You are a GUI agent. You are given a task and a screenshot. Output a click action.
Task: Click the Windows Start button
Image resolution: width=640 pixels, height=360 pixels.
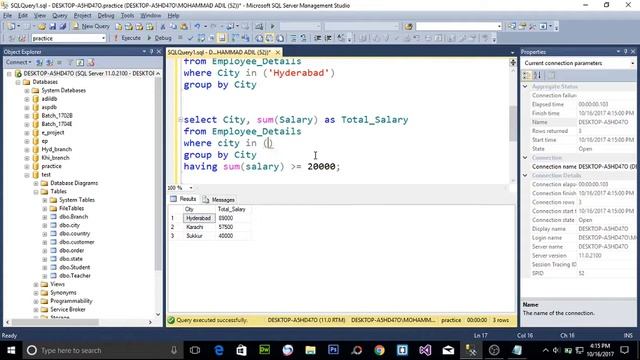[x=11, y=350]
